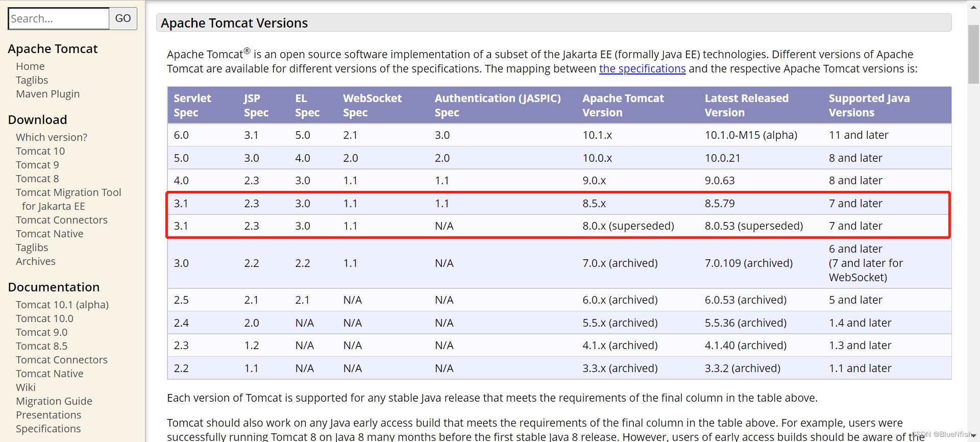Screen dimensions: 980x442
Task: Open the Tomcat 8 download link
Action: click(37, 179)
